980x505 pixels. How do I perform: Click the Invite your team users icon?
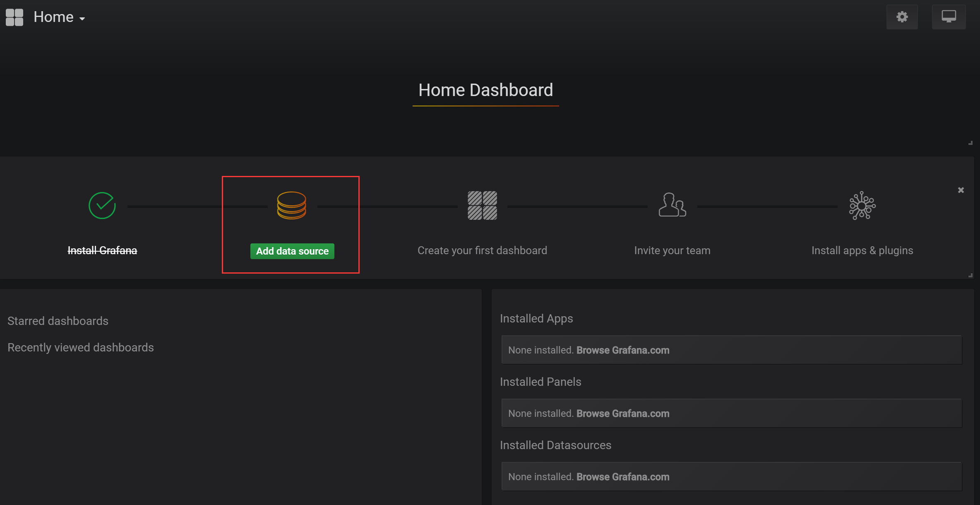pyautogui.click(x=672, y=205)
